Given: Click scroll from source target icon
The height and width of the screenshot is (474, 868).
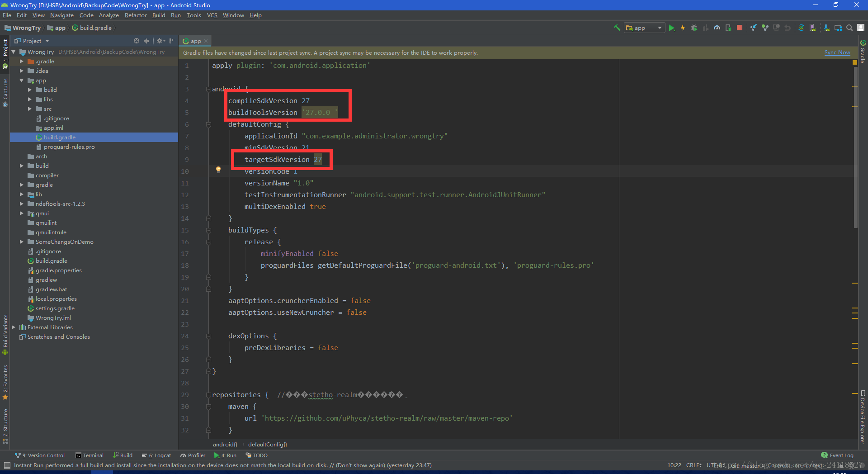Looking at the screenshot, I should (x=137, y=41).
